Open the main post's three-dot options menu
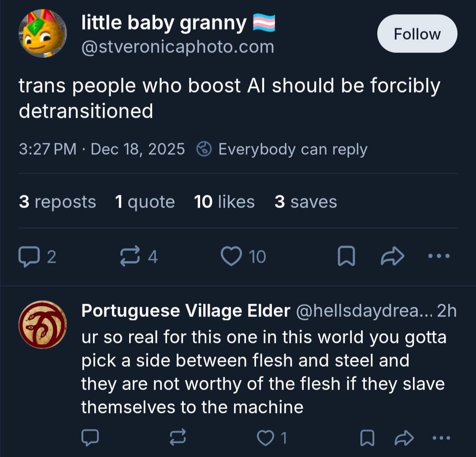Viewport: 476px width, 457px height. [439, 256]
